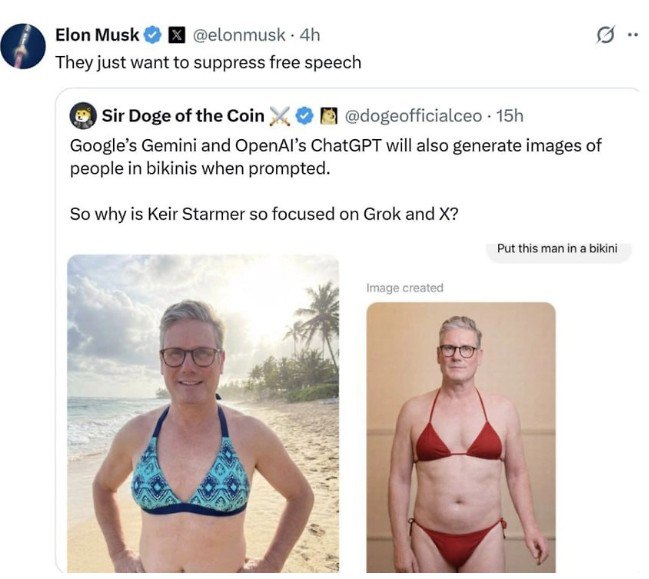Click the blue verified badge beside Elon Musk
The height and width of the screenshot is (579, 649).
(153, 35)
